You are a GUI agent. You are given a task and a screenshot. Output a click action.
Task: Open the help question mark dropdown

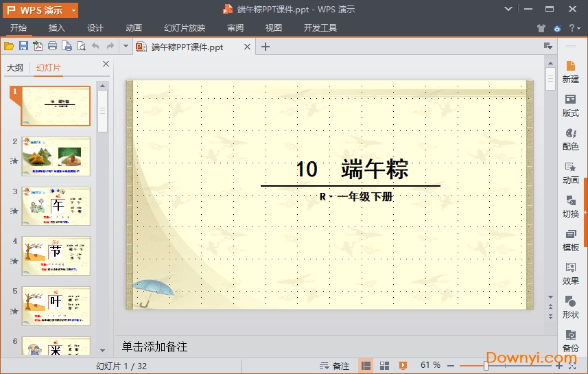574,27
